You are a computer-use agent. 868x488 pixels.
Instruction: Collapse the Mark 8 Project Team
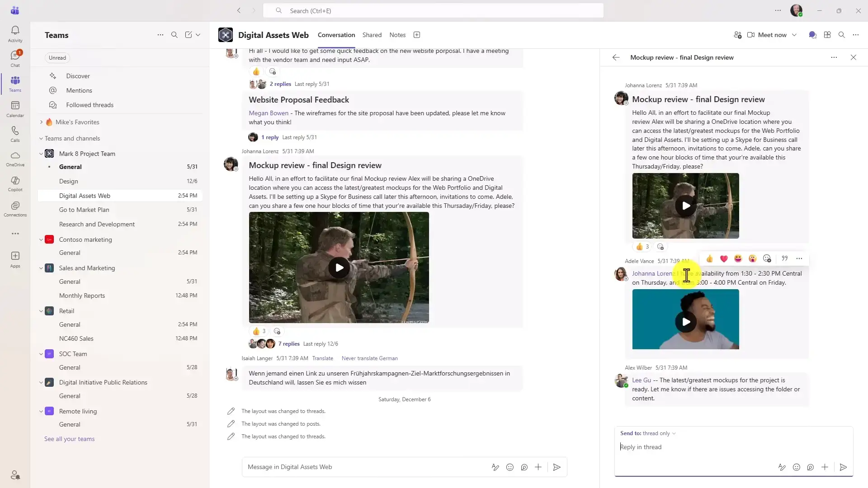41,154
